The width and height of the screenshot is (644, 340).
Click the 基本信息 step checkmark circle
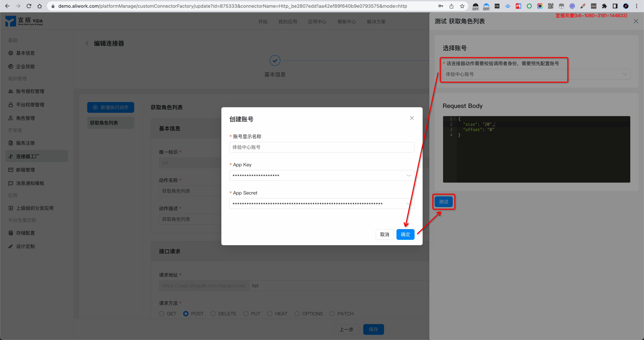[275, 61]
